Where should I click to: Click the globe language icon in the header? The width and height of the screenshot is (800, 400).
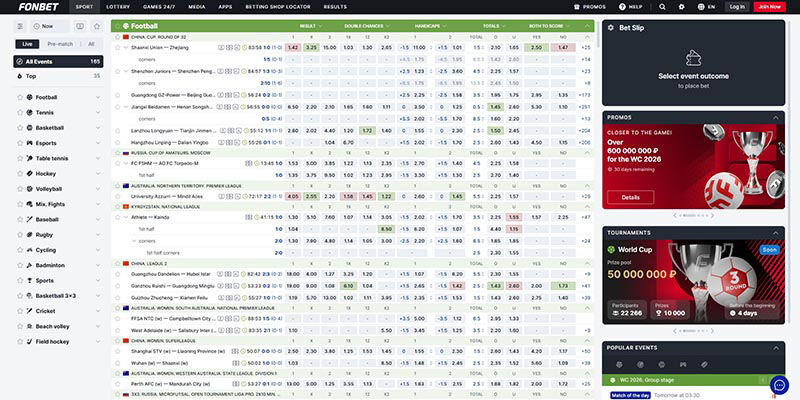701,7
